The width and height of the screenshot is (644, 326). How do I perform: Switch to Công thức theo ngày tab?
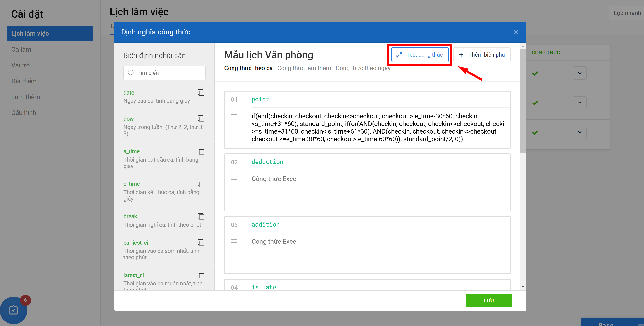pyautogui.click(x=363, y=68)
